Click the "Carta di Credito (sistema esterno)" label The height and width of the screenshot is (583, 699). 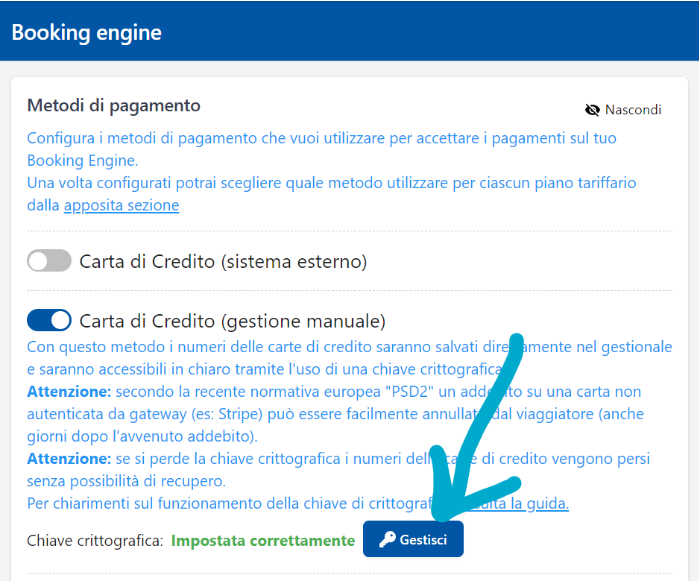(x=223, y=262)
